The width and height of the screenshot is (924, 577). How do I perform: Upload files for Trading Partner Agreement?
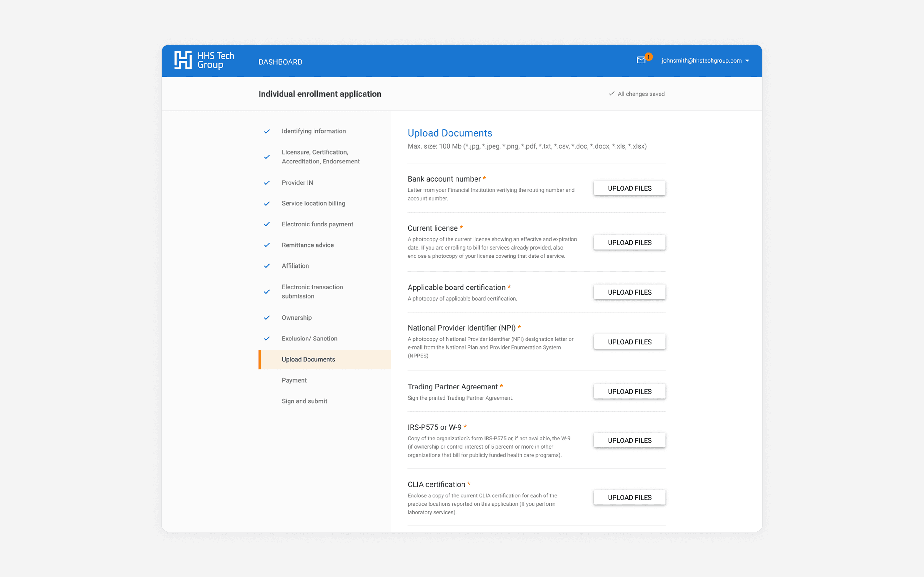(629, 392)
